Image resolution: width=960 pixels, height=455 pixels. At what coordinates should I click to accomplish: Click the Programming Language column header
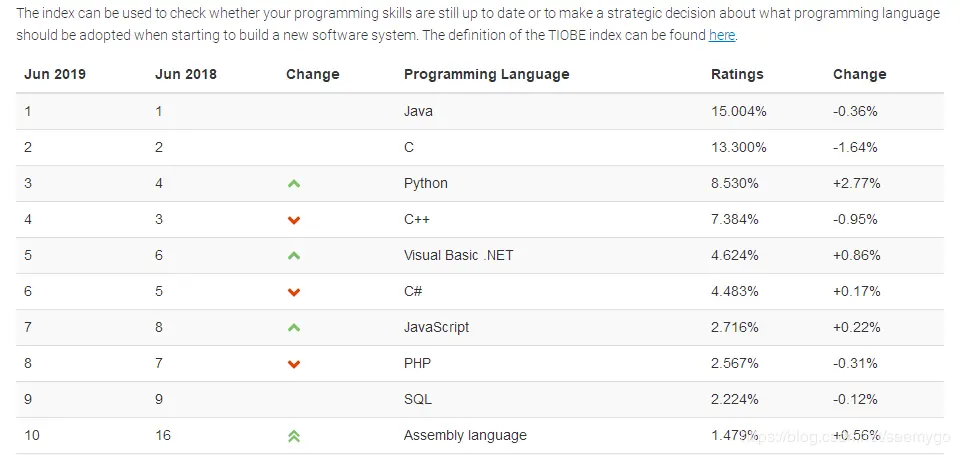[487, 75]
